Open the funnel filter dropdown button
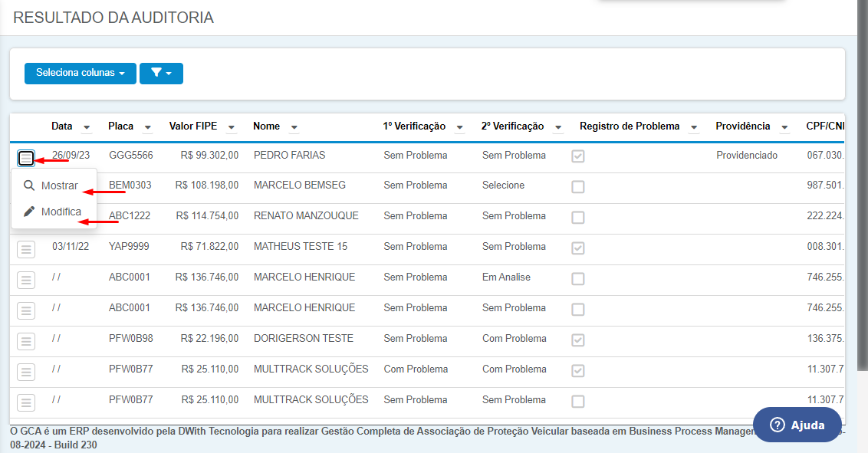868x453 pixels. point(161,73)
